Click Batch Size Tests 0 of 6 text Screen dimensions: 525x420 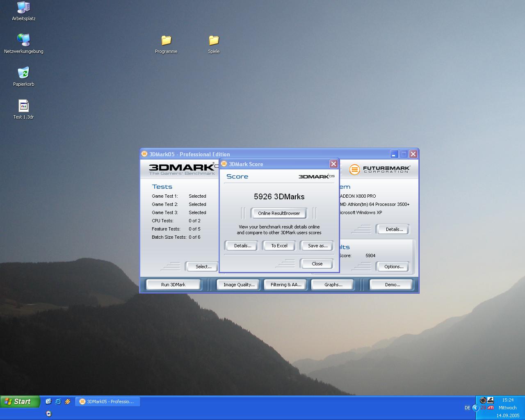[176, 237]
